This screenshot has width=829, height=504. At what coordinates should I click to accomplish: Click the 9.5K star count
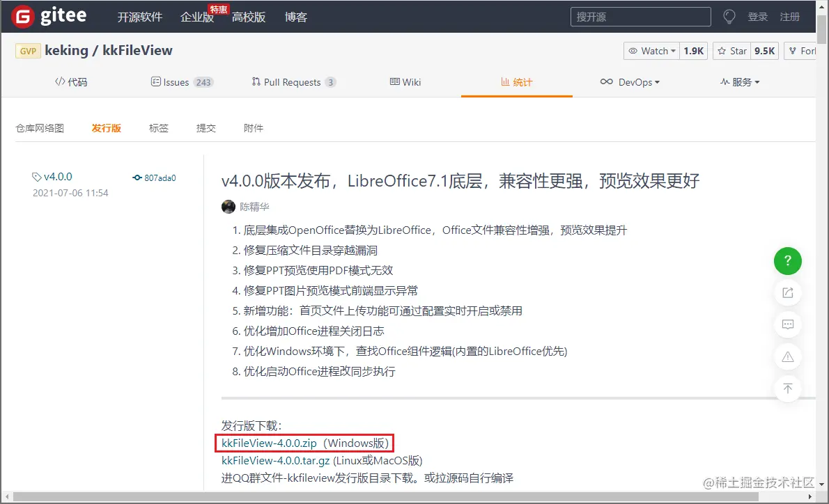pyautogui.click(x=764, y=51)
